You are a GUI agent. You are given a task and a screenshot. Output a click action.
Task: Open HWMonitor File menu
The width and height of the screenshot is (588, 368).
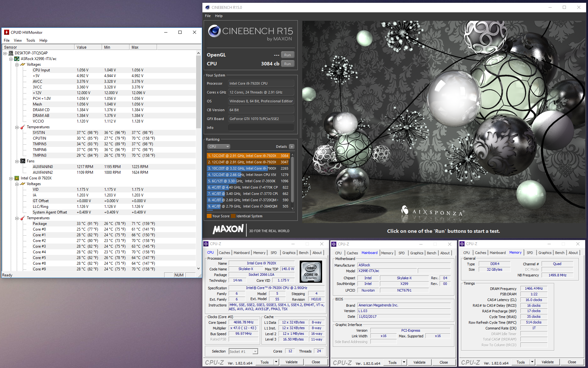(x=7, y=40)
